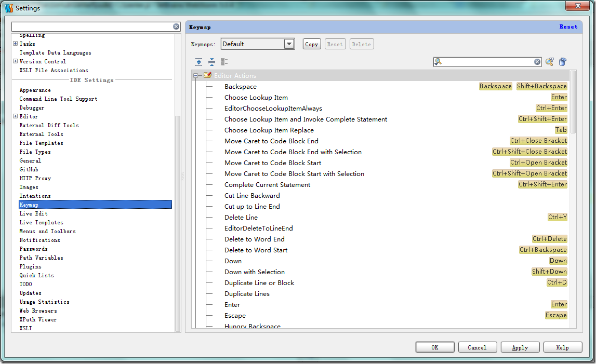
Task: Click the OK button
Action: coord(435,347)
